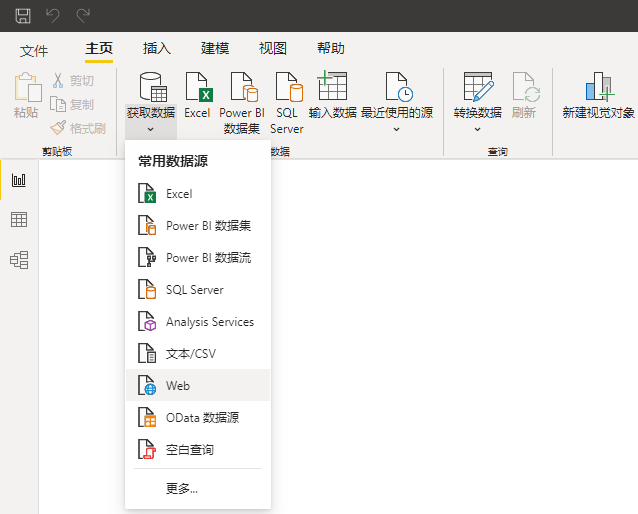Select Power BI 数据集 menu entry
The width and height of the screenshot is (638, 514).
point(198,225)
